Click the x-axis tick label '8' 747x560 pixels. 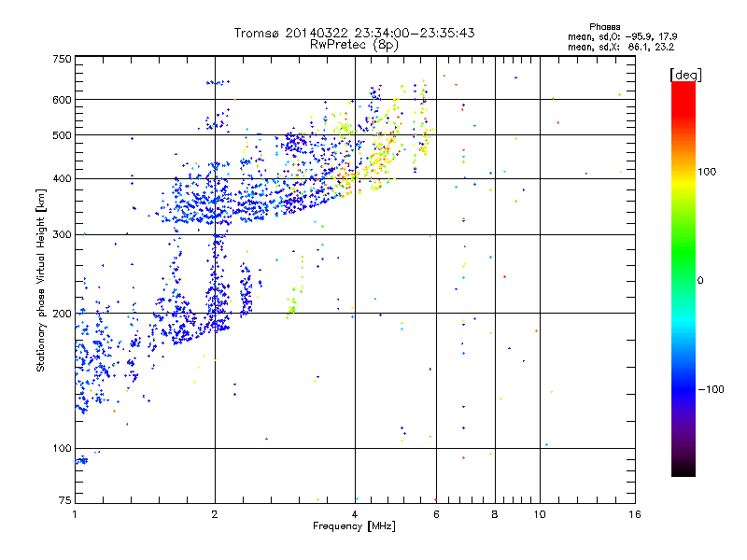click(495, 514)
